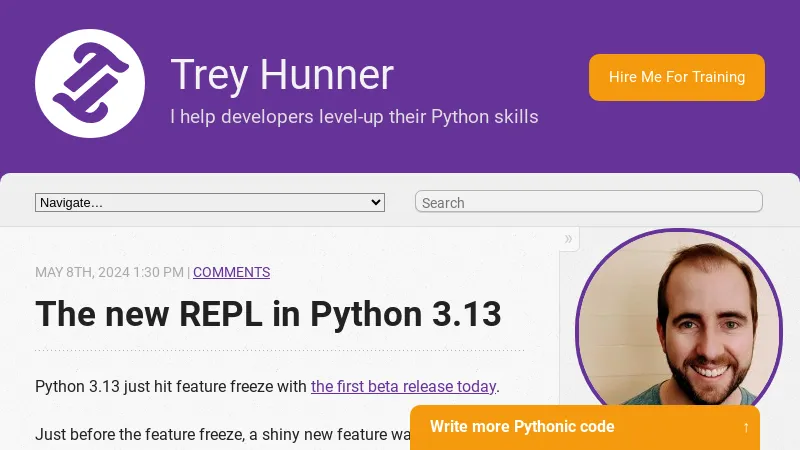This screenshot has height=450, width=800.
Task: Expand the "Write more Pythonic code" banner
Action: pyautogui.click(x=522, y=427)
